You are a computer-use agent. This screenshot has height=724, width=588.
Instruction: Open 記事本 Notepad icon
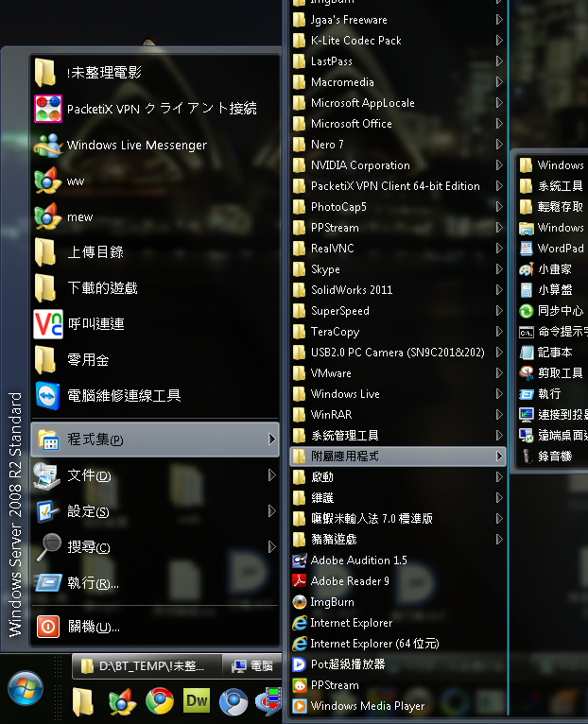[527, 353]
